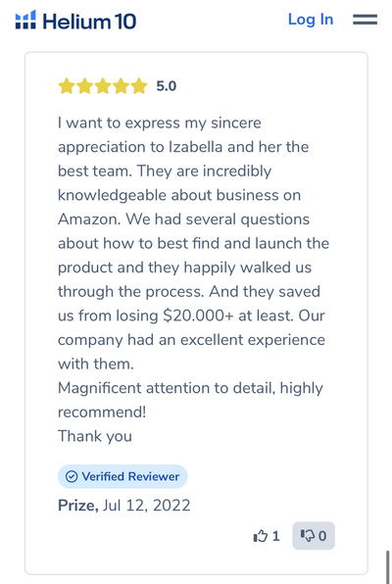This screenshot has height=584, width=392.
Task: Click the 5.0 rating score
Action: (x=167, y=86)
